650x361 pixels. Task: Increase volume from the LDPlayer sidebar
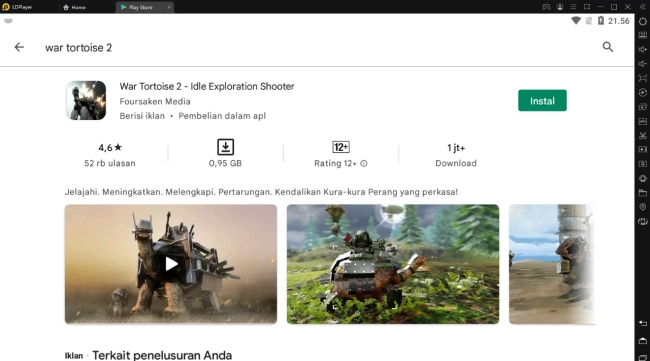pos(643,49)
